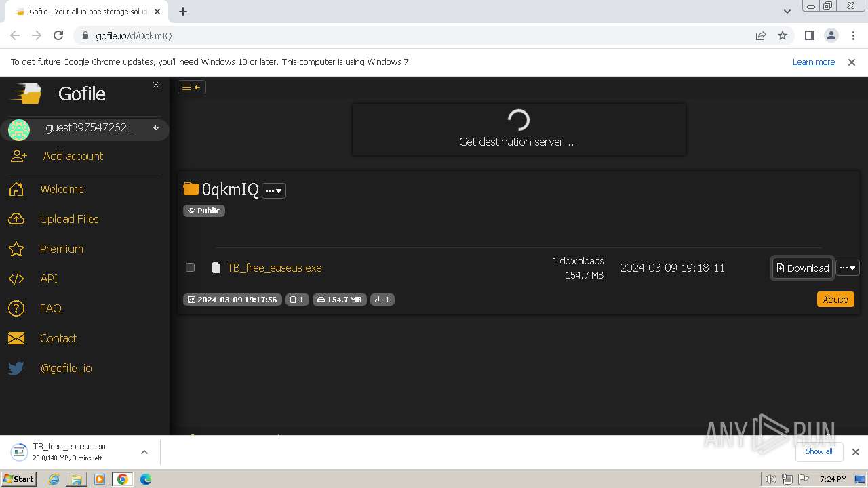The image size is (868, 488).
Task: Reload the gofile.io page
Action: click(x=58, y=35)
